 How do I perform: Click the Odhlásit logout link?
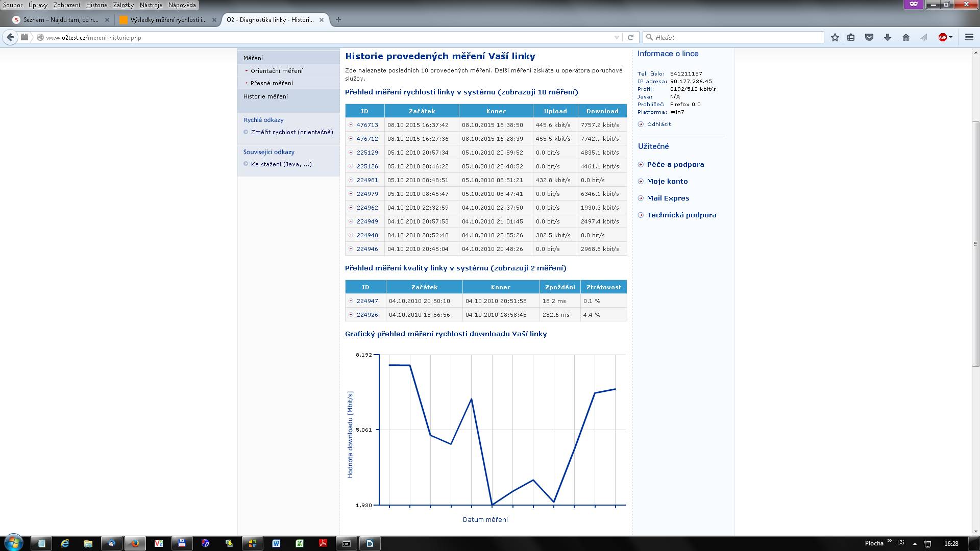[658, 124]
